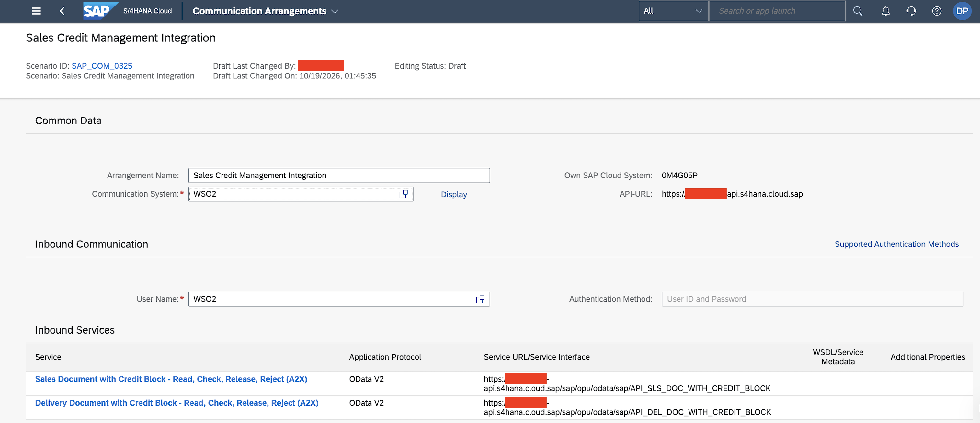Viewport: 980px width, 423px height.
Task: Open the SAP_COM_0325 scenario link
Action: coord(102,66)
